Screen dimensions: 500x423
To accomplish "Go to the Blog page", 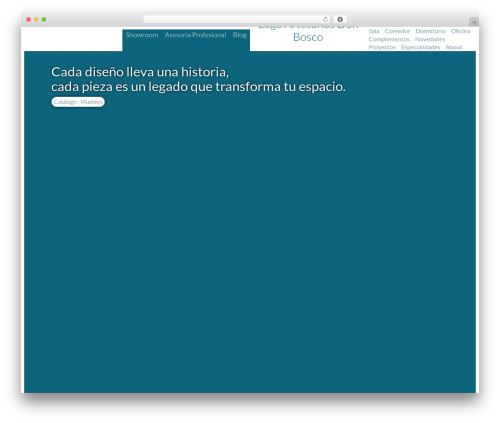I will pyautogui.click(x=239, y=35).
